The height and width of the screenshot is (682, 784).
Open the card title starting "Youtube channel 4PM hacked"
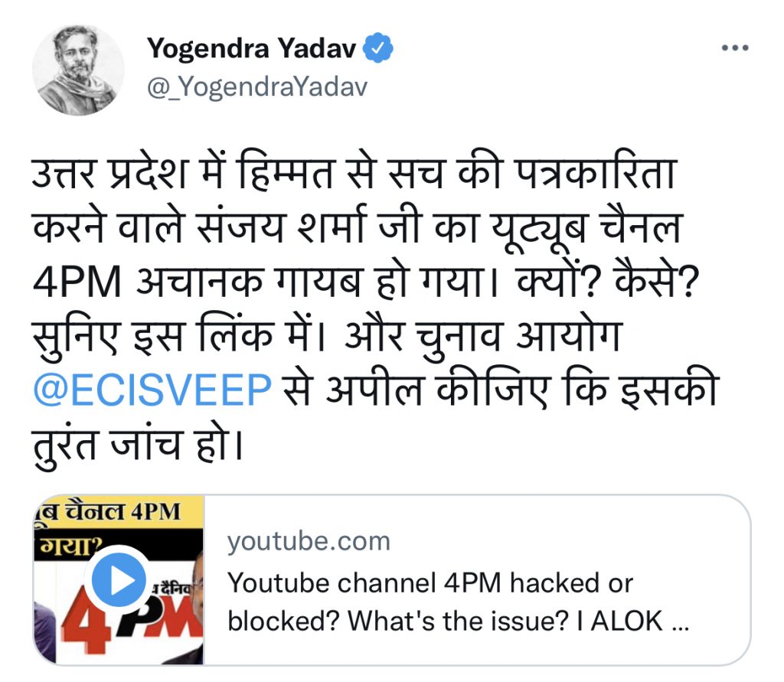458,602
